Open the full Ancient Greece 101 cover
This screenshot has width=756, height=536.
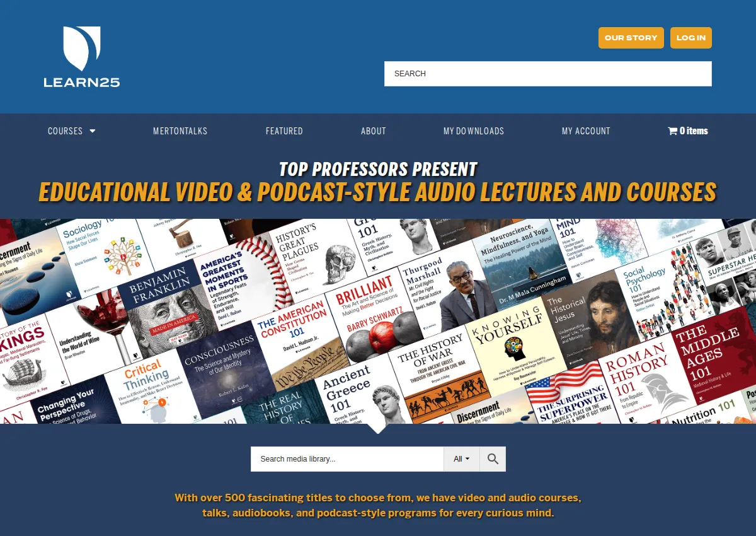(x=367, y=392)
